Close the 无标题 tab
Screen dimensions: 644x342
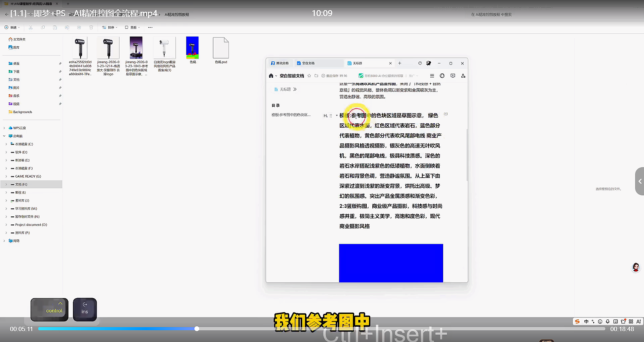(390, 63)
